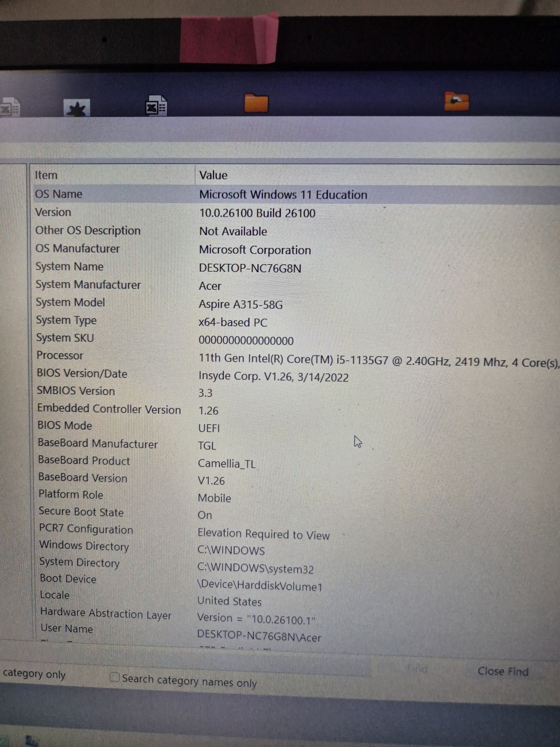Select the System SKU row label

(x=65, y=338)
